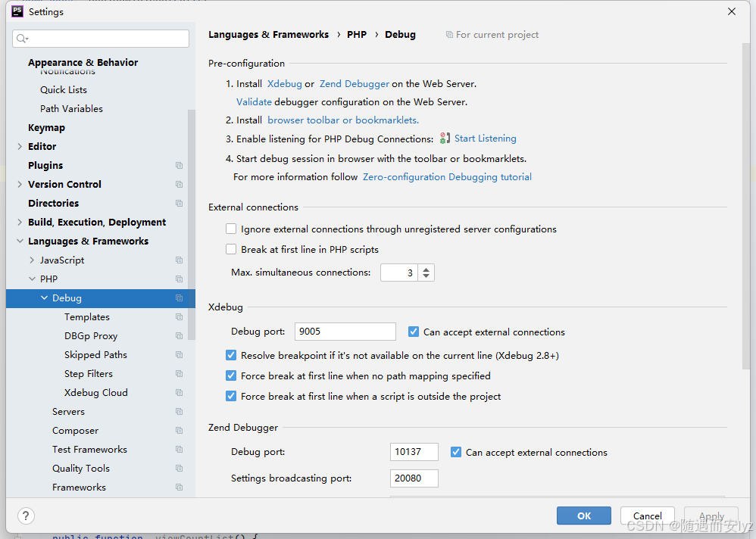Open the Zend Debugger link
This screenshot has width=756, height=539.
point(355,84)
